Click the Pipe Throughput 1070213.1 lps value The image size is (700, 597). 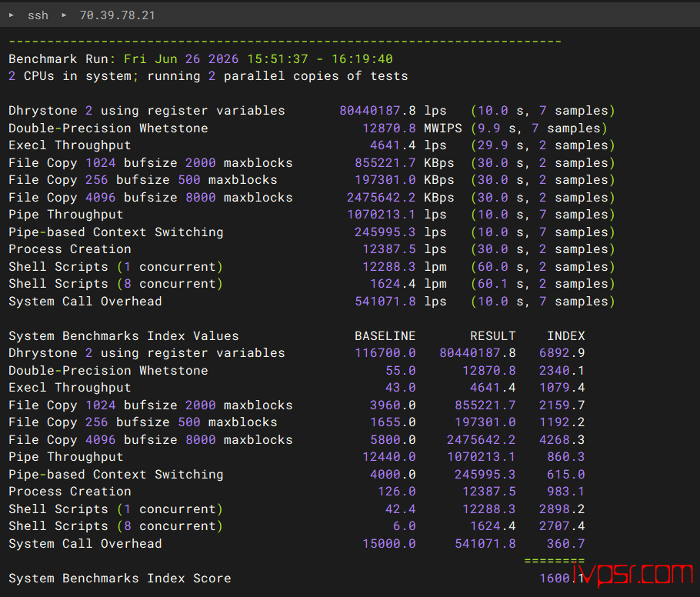pos(397,215)
